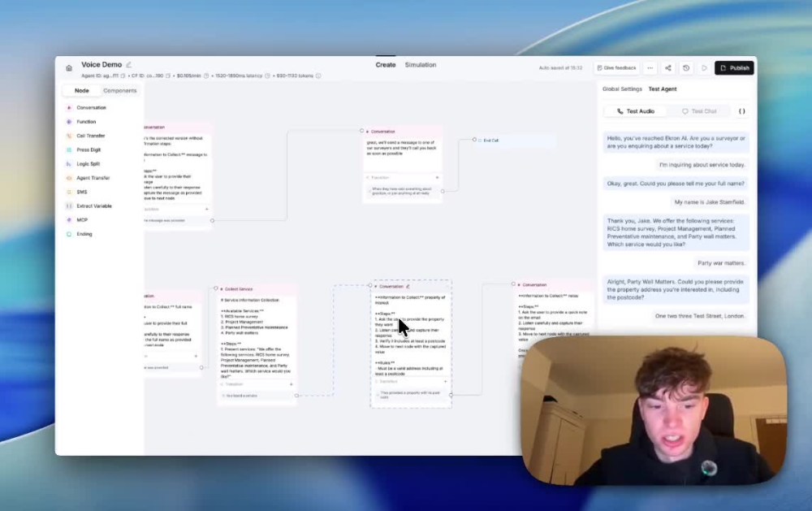Select the Call Transfer node icon
The width and height of the screenshot is (812, 511).
[69, 136]
